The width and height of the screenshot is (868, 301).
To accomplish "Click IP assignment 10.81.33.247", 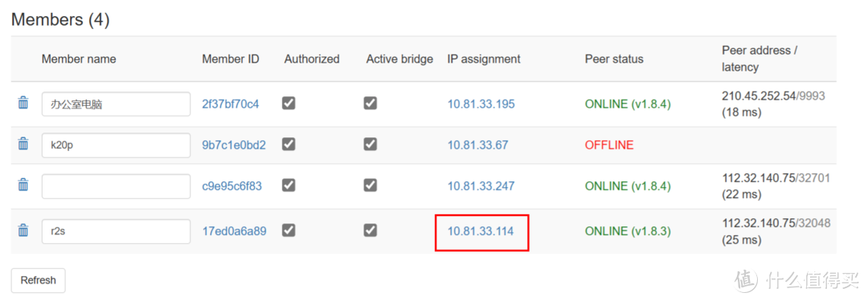I will [x=481, y=186].
